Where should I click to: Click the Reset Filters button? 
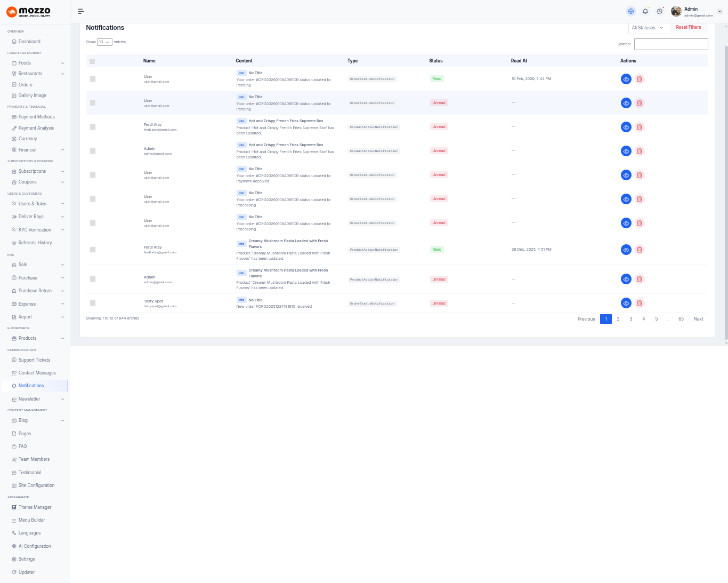689,27
